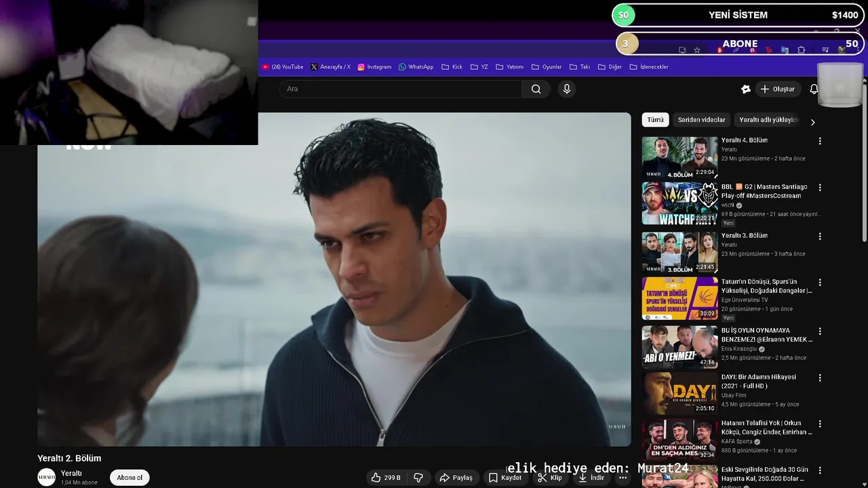Open Tatum'ın Dönüşü video thumbnail
This screenshot has height=488, width=868.
[x=679, y=298]
